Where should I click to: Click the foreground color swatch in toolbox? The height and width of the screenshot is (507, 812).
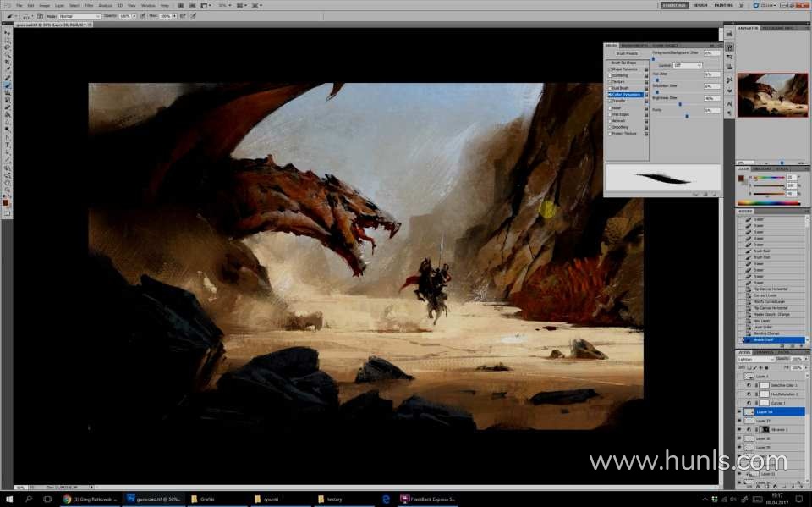(x=6, y=202)
